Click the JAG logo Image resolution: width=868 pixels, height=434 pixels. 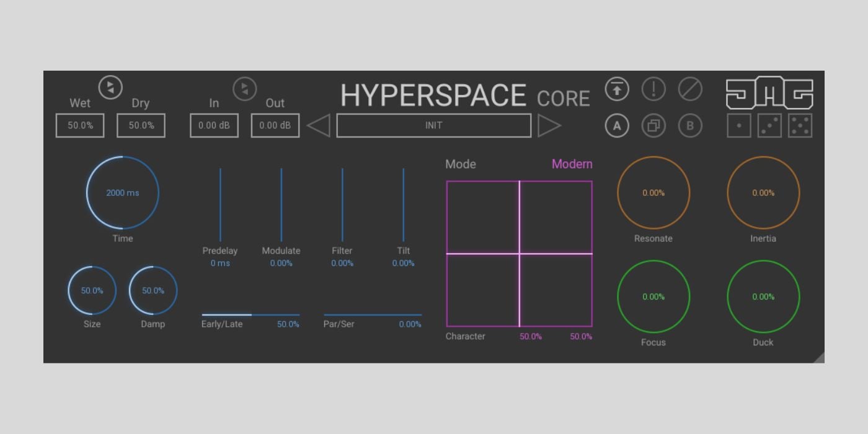(x=769, y=94)
